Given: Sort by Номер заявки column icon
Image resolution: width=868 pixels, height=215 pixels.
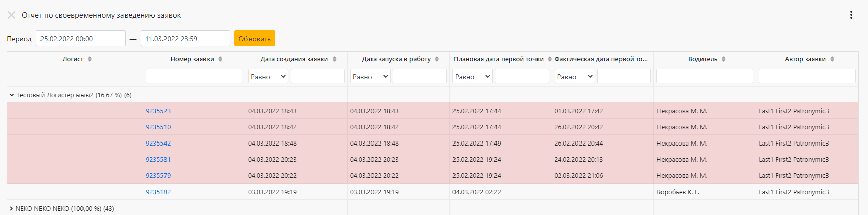Looking at the screenshot, I should 220,59.
